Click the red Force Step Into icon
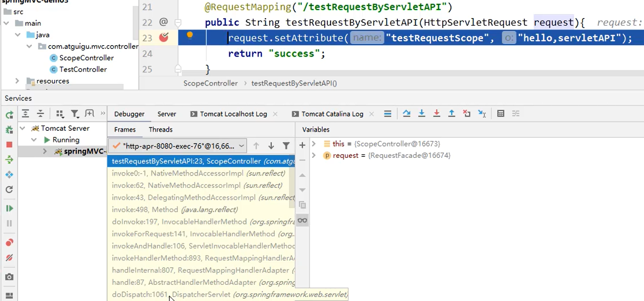This screenshot has height=301, width=644. [x=436, y=114]
